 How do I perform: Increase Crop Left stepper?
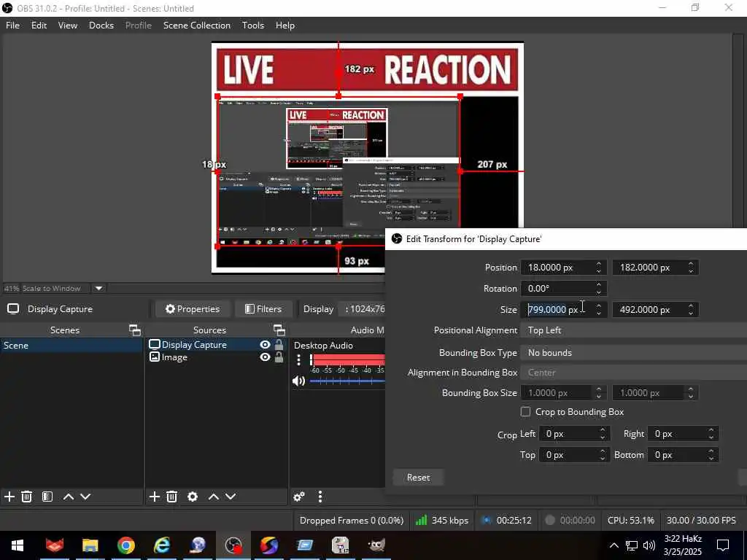point(603,430)
